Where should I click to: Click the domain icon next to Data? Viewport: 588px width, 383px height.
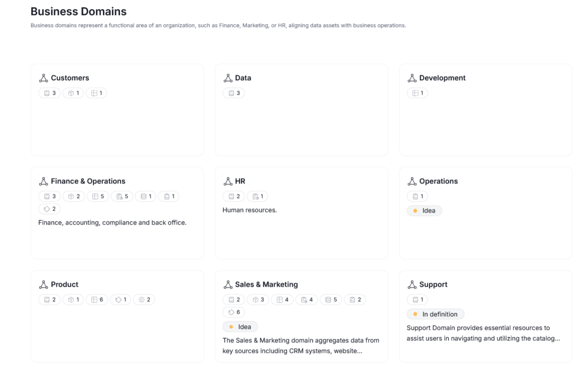click(228, 78)
